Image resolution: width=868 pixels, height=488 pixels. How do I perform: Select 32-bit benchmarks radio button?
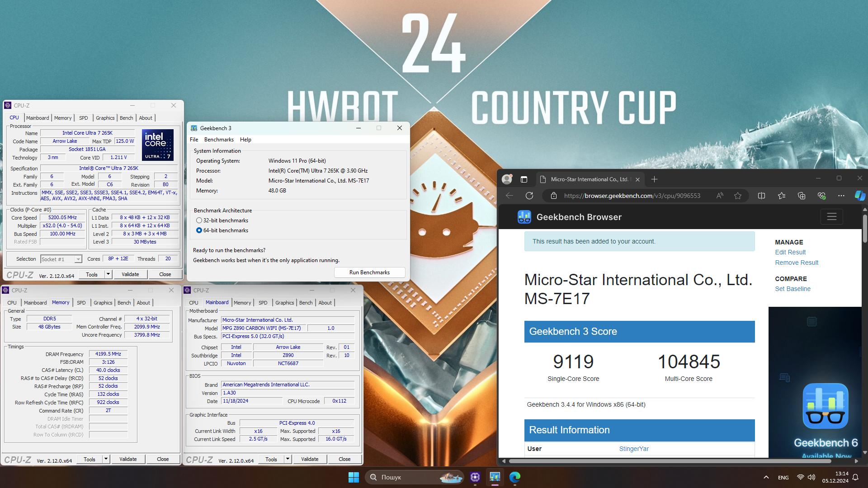coord(199,221)
